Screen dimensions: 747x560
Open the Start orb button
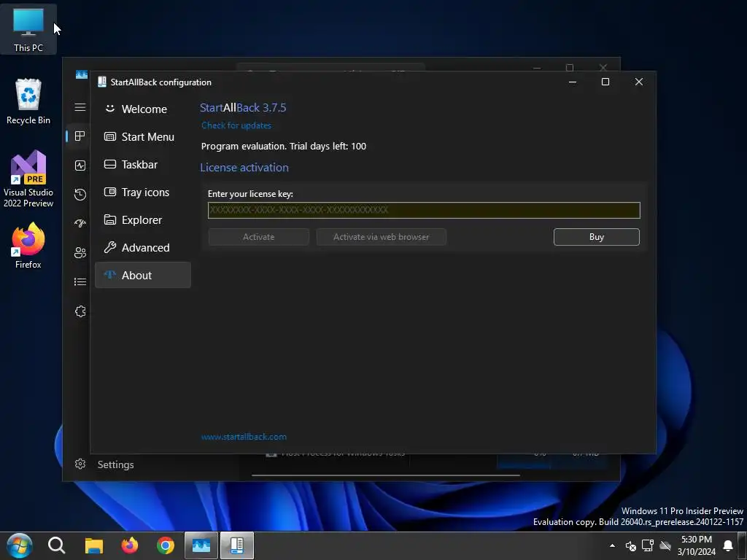coord(19,545)
